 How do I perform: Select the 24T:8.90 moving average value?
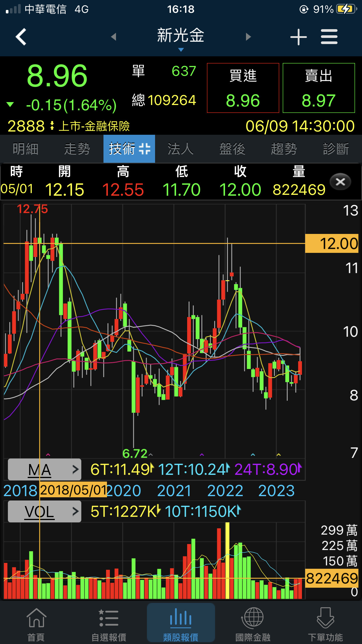coord(268,470)
